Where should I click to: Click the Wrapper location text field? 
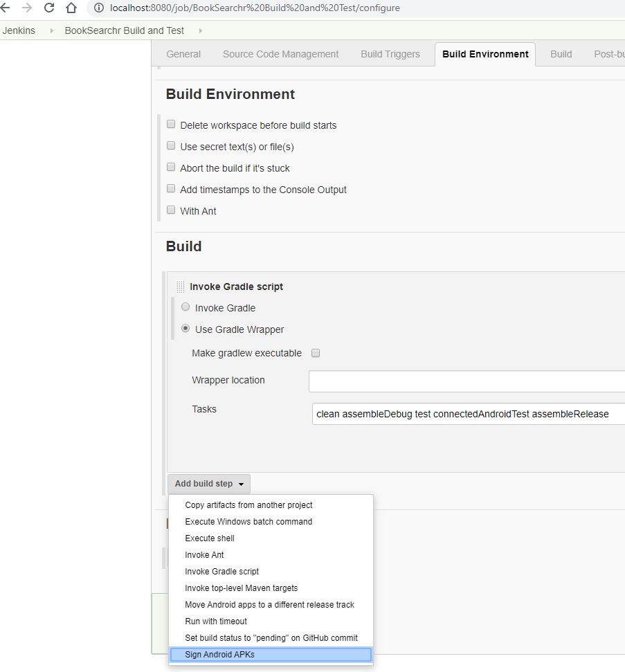coord(467,381)
